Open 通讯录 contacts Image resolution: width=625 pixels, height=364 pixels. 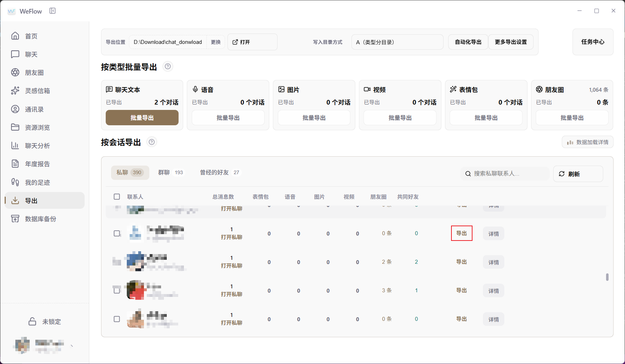(45, 109)
